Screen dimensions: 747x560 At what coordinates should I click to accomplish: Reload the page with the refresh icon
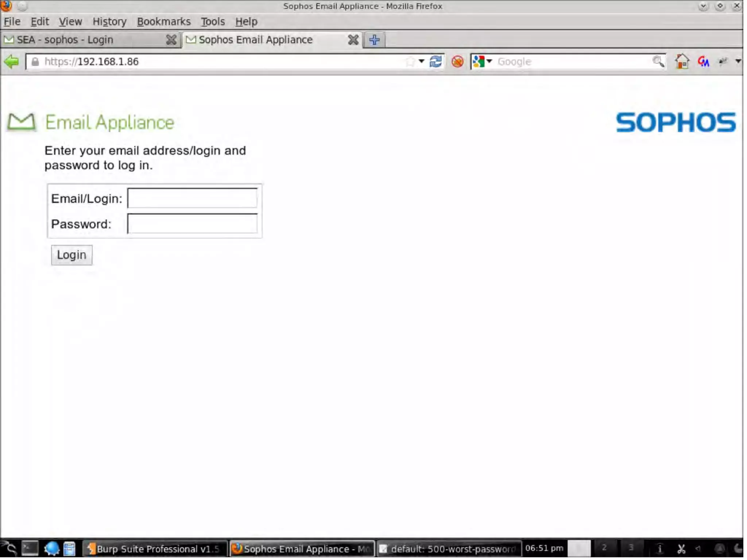tap(436, 61)
